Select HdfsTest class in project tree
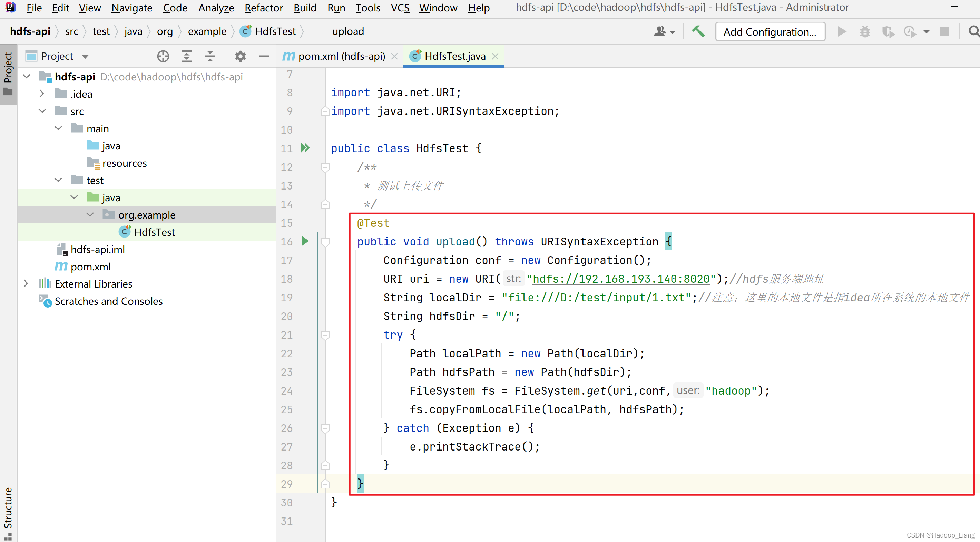This screenshot has height=542, width=980. [x=155, y=232]
